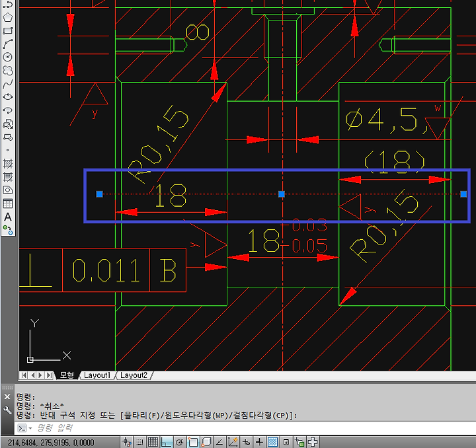Switch to the Layout2 tab
The width and height of the screenshot is (476, 448).
(134, 375)
